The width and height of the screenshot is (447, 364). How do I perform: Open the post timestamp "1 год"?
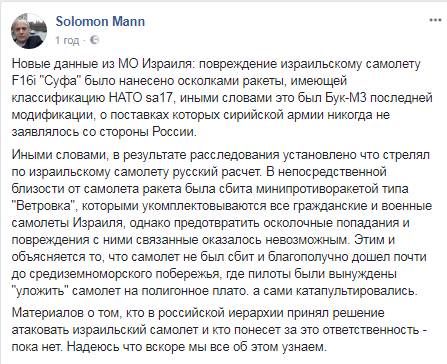[67, 41]
